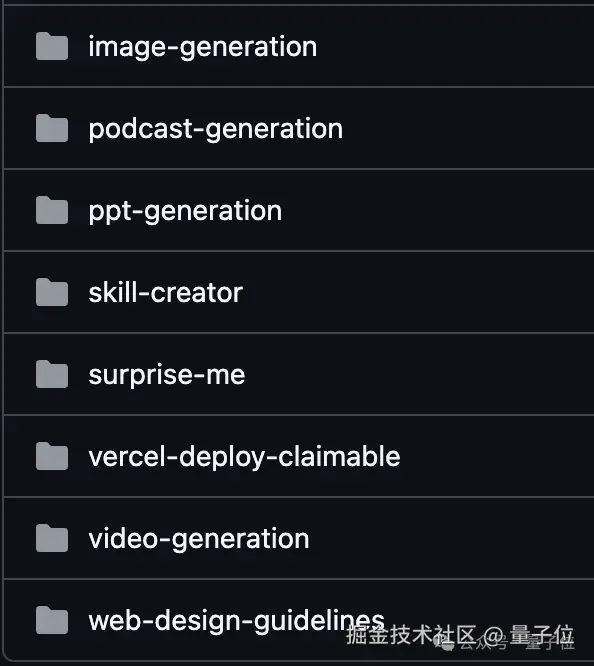This screenshot has height=666, width=594.
Task: Click the ppt-generation folder icon
Action: (52, 210)
